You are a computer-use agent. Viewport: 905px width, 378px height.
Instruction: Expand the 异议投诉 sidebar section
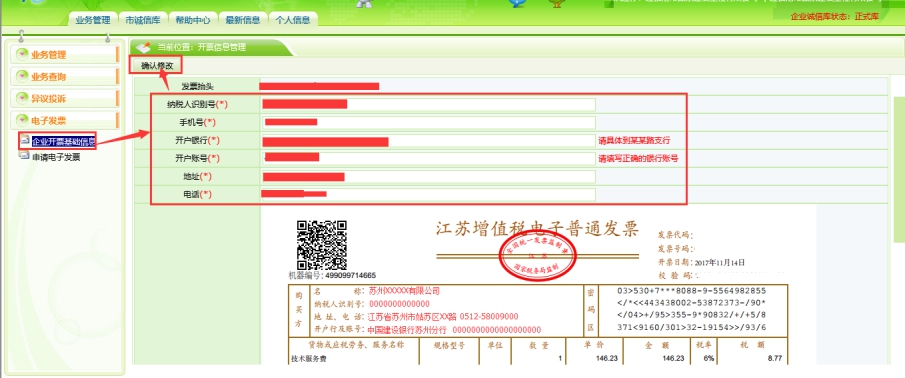coord(64,99)
